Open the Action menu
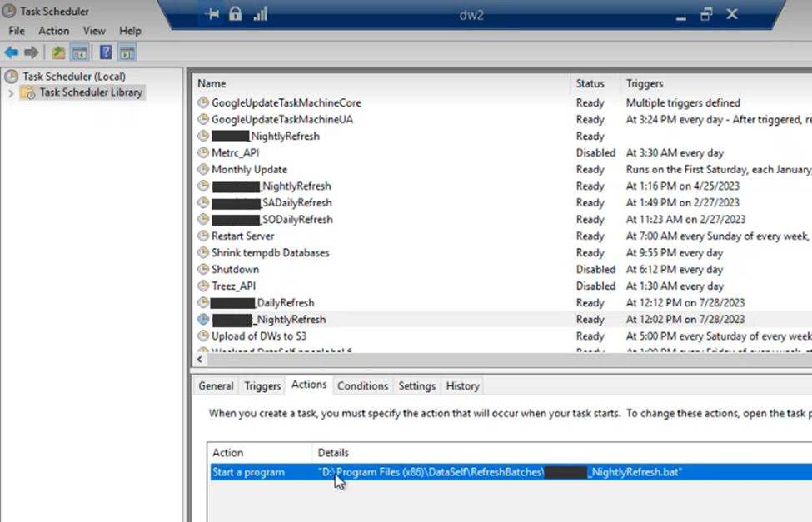The width and height of the screenshot is (812, 522). (53, 31)
